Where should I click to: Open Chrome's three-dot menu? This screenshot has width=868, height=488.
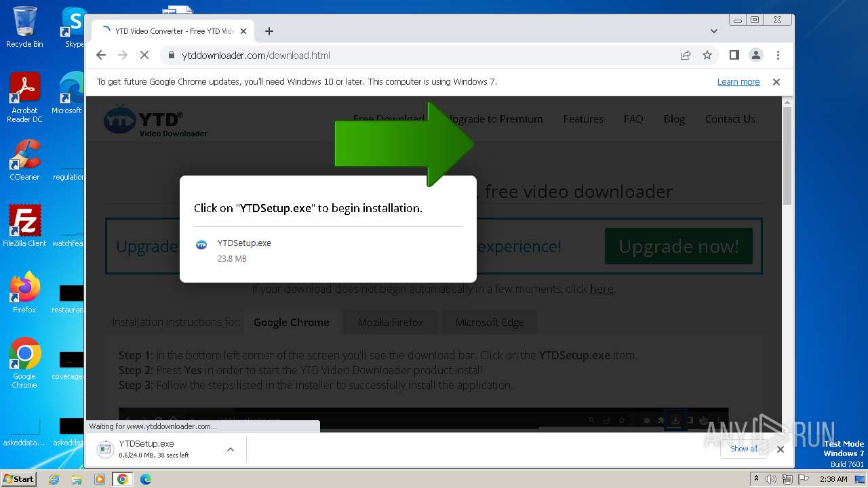[x=778, y=55]
